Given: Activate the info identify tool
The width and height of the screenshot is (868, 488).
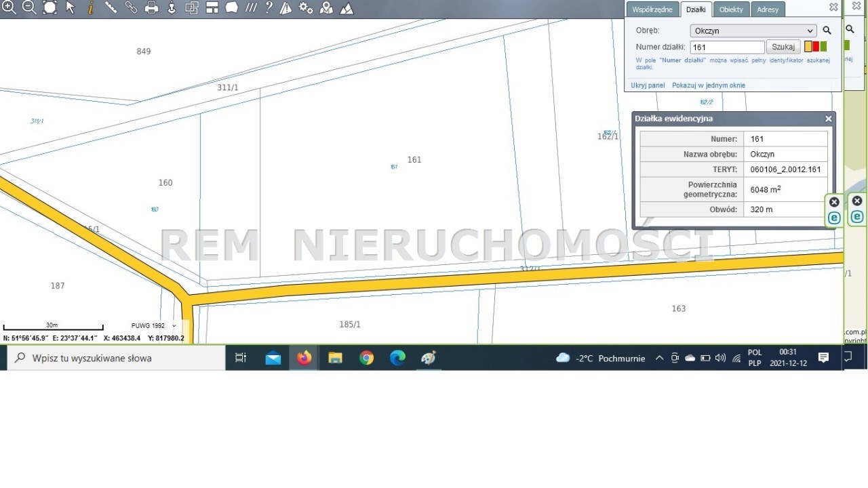Looking at the screenshot, I should (x=90, y=7).
